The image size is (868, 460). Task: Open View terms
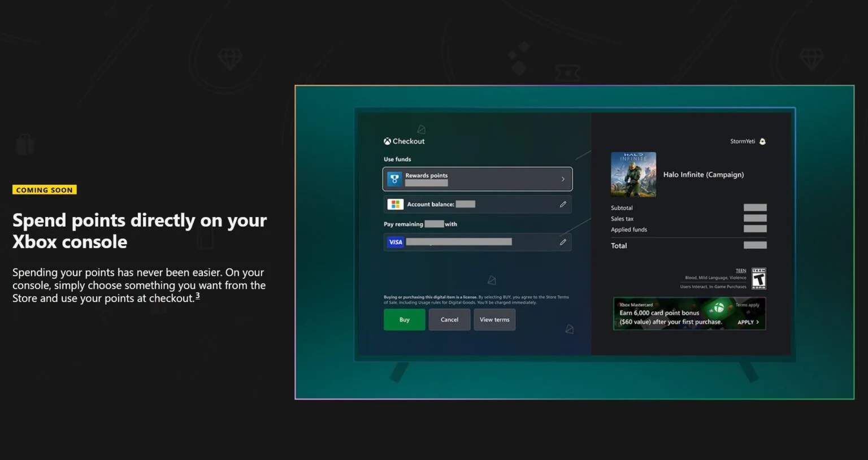coord(494,320)
